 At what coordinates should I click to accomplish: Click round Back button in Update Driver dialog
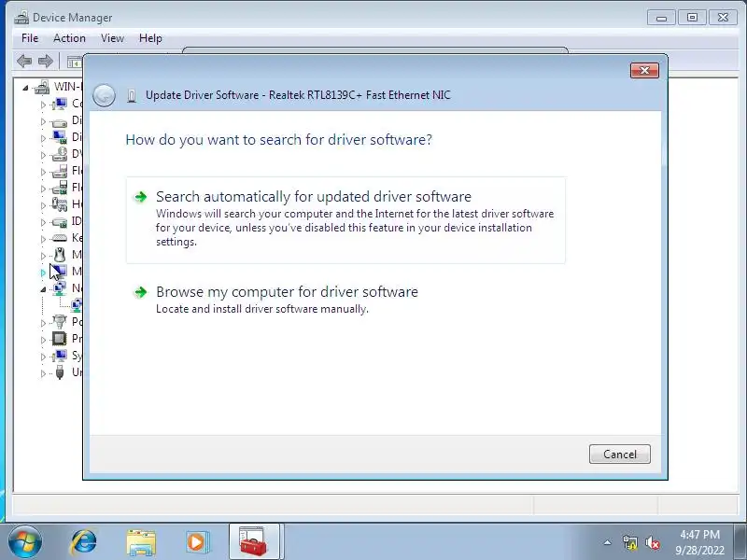[104, 95]
